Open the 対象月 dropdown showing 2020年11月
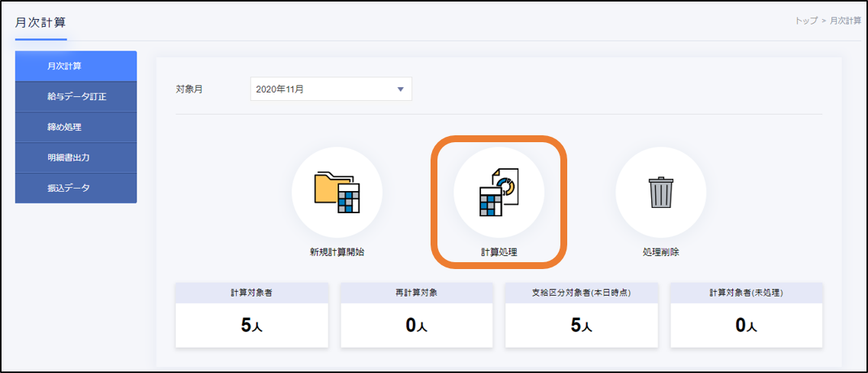This screenshot has height=373, width=868. point(331,89)
